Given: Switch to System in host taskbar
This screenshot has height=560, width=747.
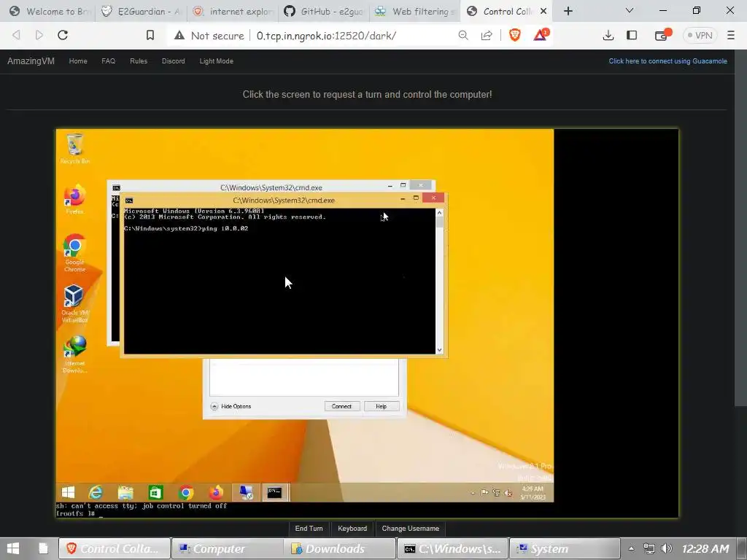Looking at the screenshot, I should [x=565, y=548].
